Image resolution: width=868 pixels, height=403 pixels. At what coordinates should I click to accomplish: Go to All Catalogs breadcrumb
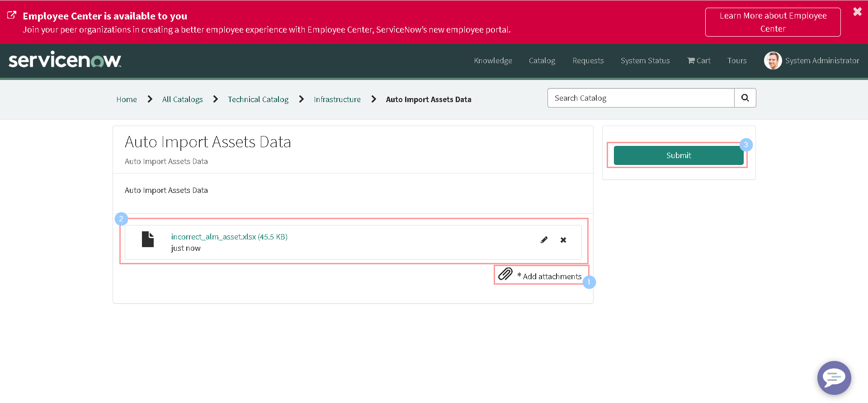[182, 99]
